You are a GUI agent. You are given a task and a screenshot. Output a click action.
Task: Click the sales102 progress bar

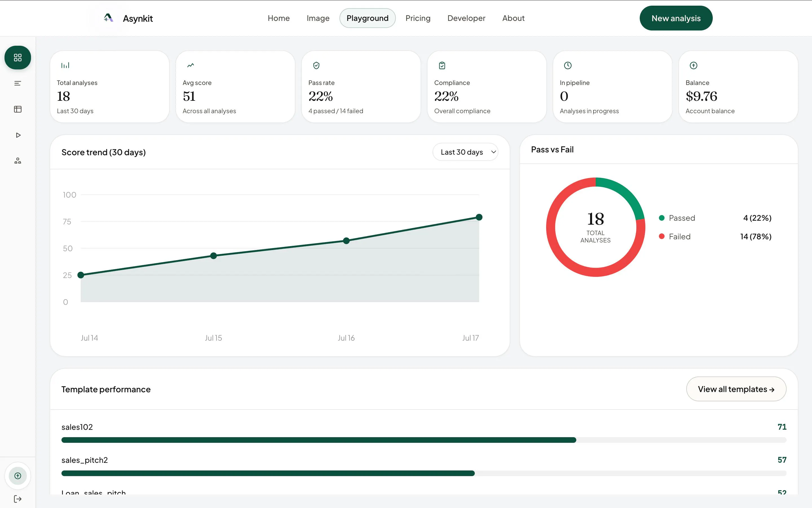click(x=424, y=440)
